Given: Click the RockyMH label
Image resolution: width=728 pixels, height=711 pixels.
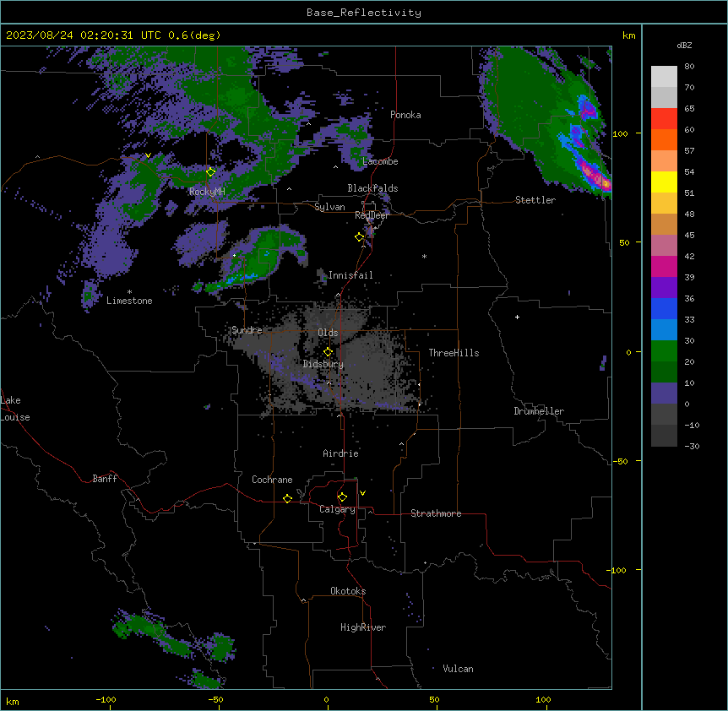Looking at the screenshot, I should point(207,192).
